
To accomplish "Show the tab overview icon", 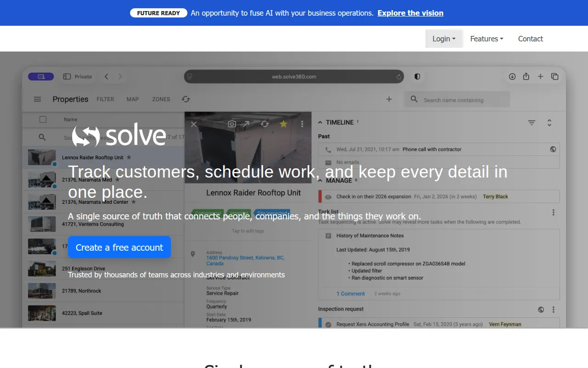I will (x=554, y=76).
